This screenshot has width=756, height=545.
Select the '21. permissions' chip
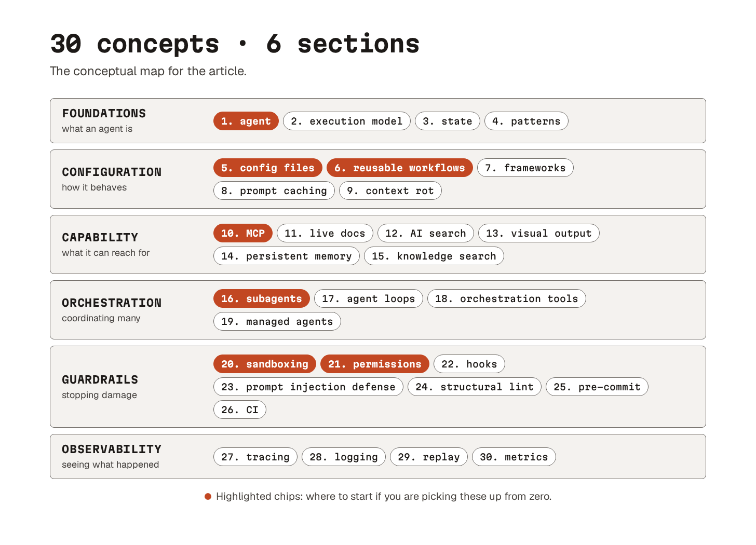click(375, 364)
